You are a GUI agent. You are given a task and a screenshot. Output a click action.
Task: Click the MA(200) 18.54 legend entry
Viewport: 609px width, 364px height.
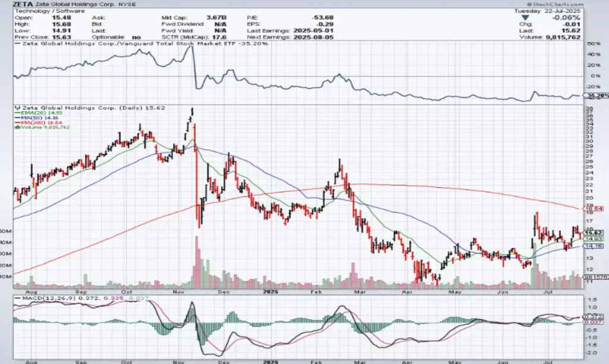pyautogui.click(x=38, y=123)
